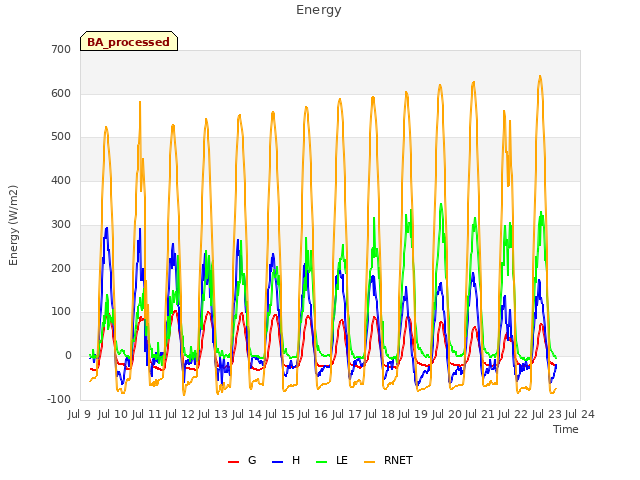Click the Jul 19 x-axis tick label
The image size is (640, 480).
point(413,414)
